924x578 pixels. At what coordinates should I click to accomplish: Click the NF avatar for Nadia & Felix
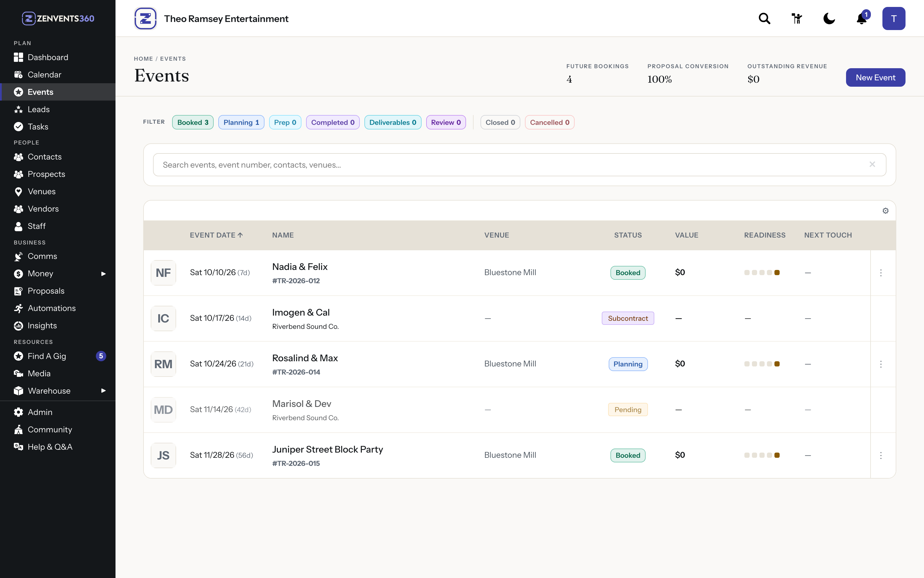(163, 273)
